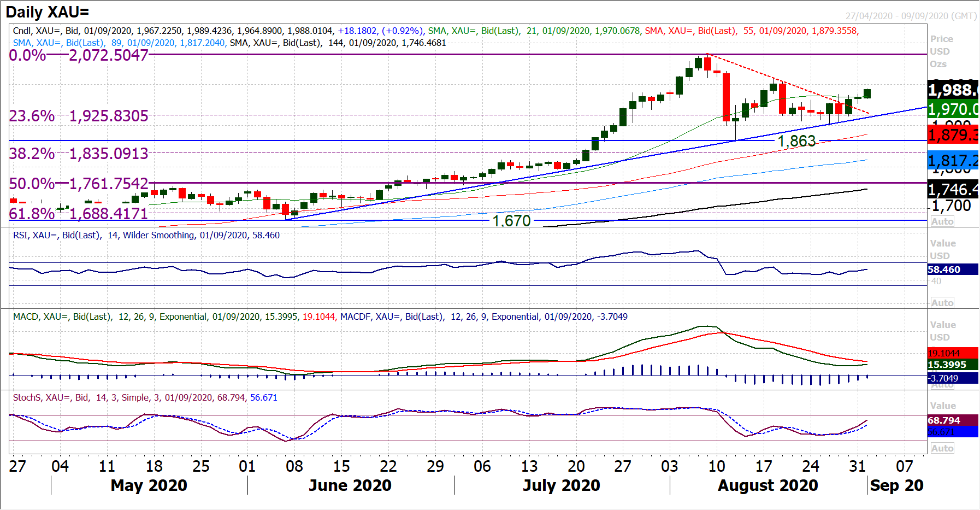Click the blue 1,817 SMA price tag

pos(953,161)
